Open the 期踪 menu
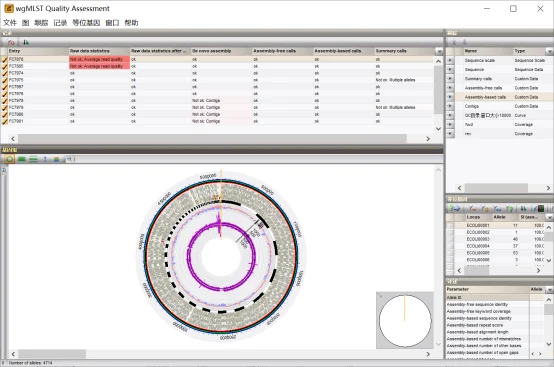This screenshot has width=554, height=367. pos(41,23)
